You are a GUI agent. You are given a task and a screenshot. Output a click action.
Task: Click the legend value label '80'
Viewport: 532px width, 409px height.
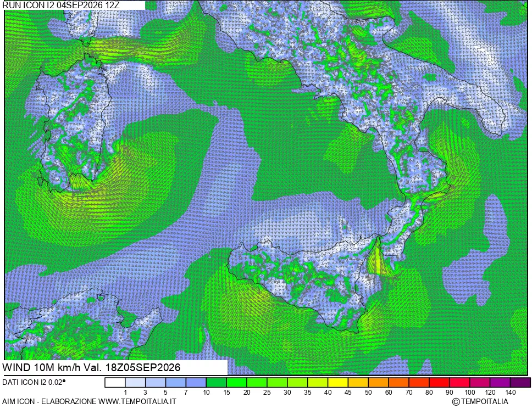tap(429, 393)
